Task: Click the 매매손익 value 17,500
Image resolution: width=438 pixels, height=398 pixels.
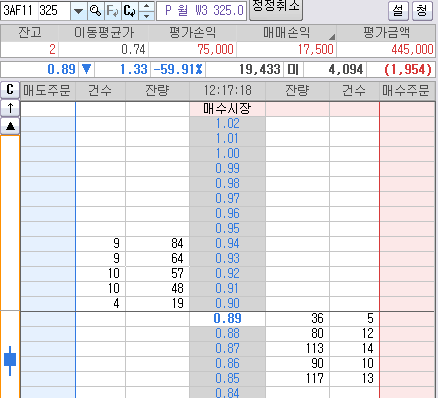Action: point(315,50)
